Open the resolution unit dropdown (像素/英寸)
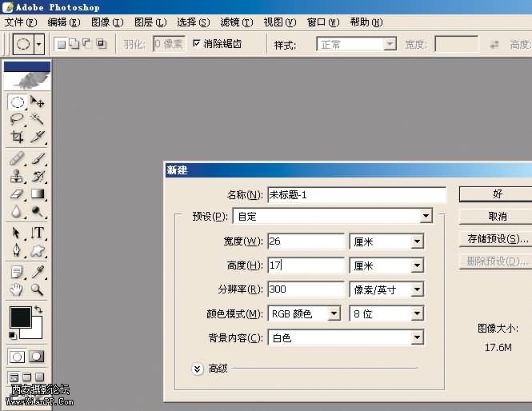The image size is (532, 411). 418,289
